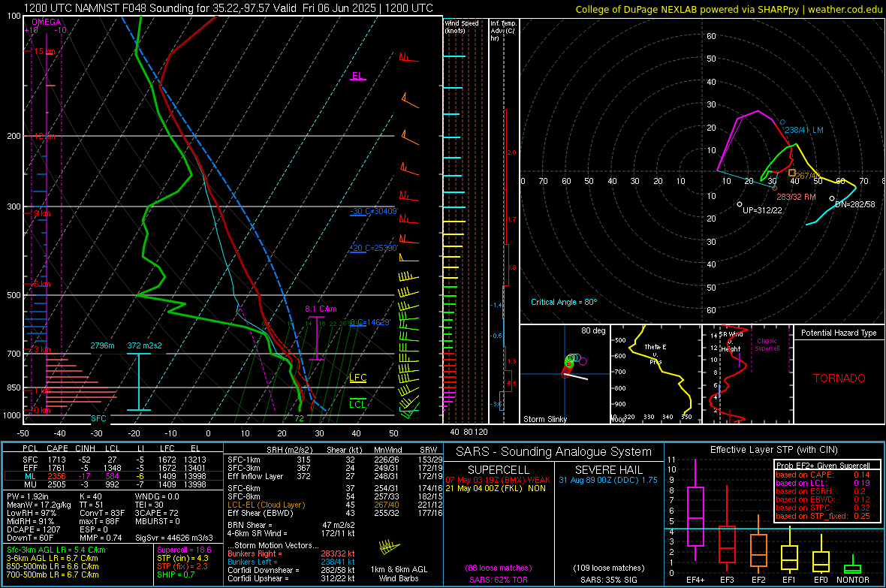Click the 31 Aug 89 00Z (DDC) 1.75 hail analogue
Screen dimensions: 886x588
pos(608,480)
